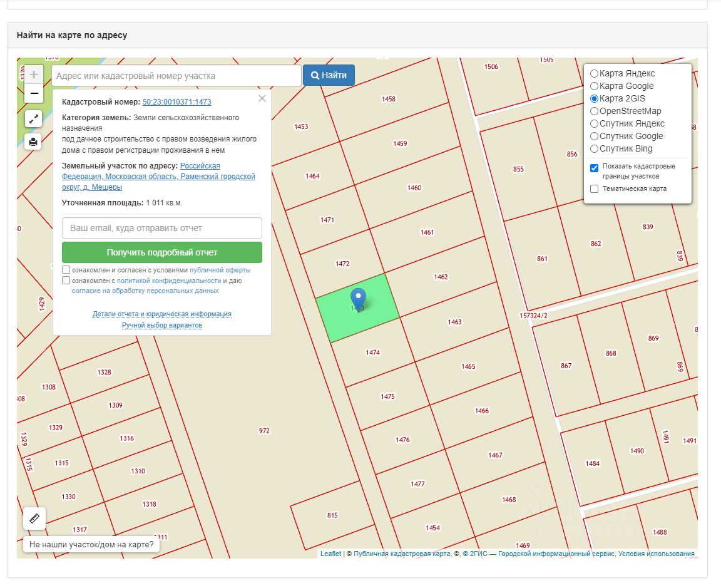721x588 pixels.
Task: Click parcel labeled 1460
Action: pos(414,188)
